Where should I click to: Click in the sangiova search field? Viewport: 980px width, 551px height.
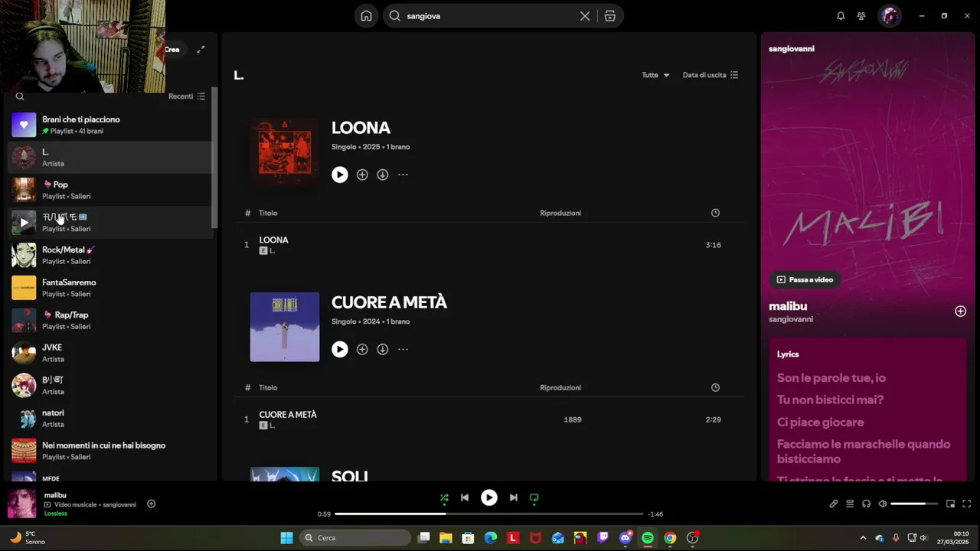490,16
